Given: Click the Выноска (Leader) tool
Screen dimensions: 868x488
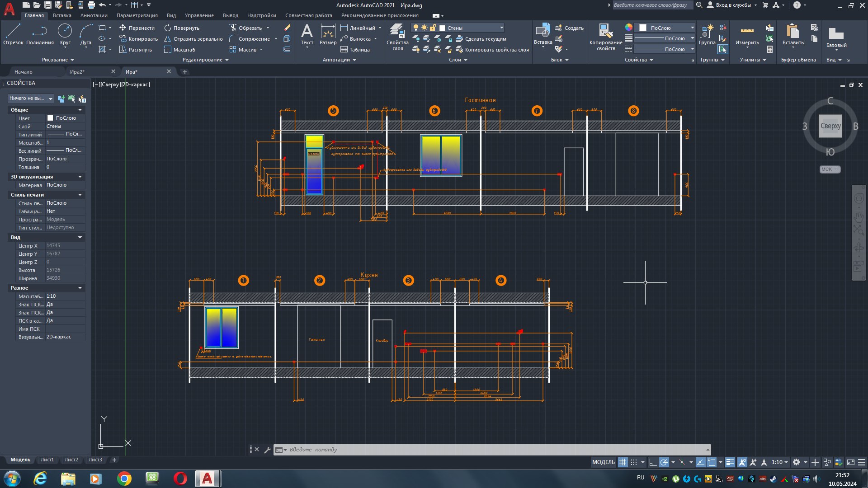Looking at the screenshot, I should click(x=356, y=39).
